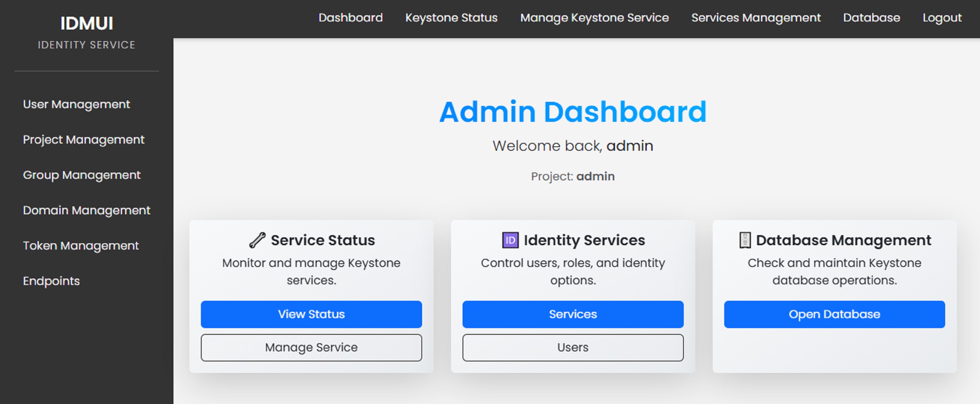Open Token Management in the sidebar
Screen dimensions: 980x404
(x=81, y=245)
